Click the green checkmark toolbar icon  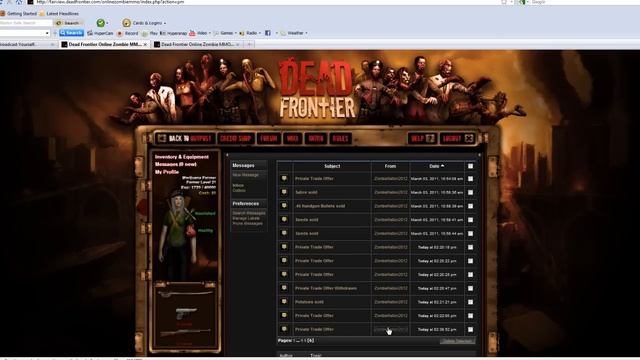tap(100, 23)
